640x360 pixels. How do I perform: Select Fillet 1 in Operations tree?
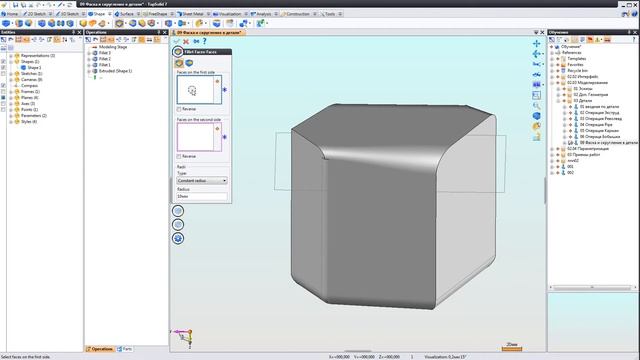[105, 65]
